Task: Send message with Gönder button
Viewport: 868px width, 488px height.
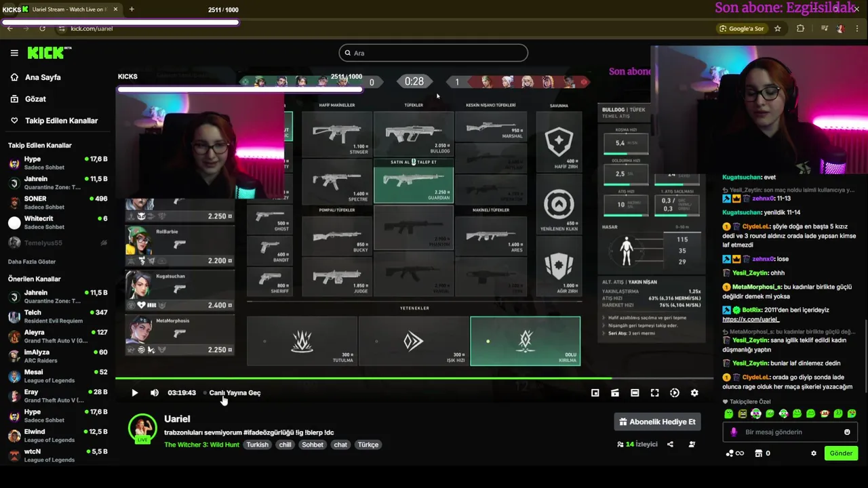Action: 841,453
